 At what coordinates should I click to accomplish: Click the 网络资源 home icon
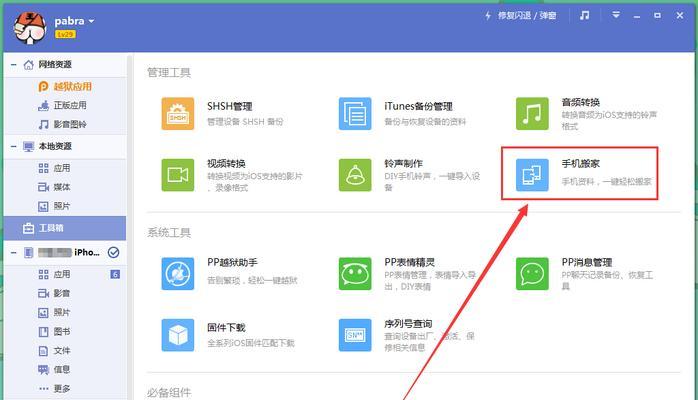coord(28,65)
